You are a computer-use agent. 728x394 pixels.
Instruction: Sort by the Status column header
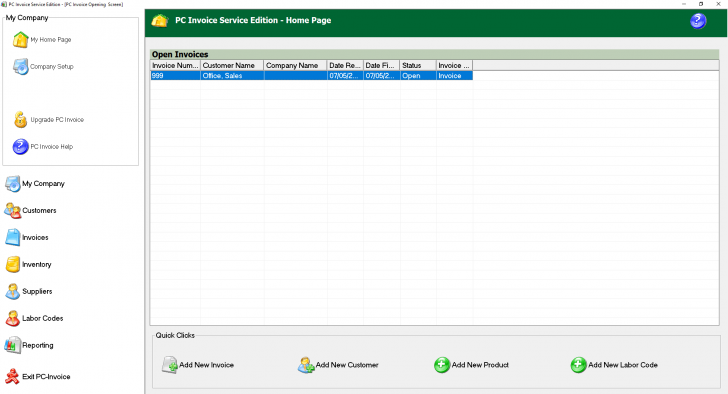(x=418, y=65)
